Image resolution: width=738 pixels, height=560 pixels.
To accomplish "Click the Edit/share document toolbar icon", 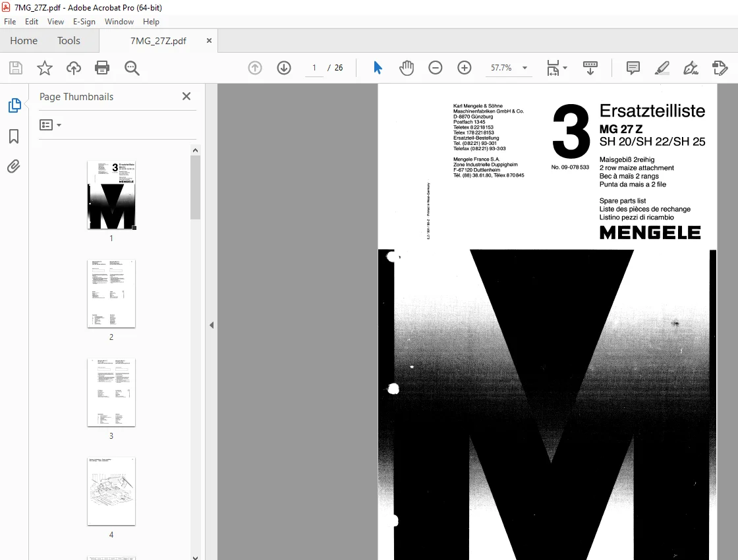I will [x=720, y=68].
